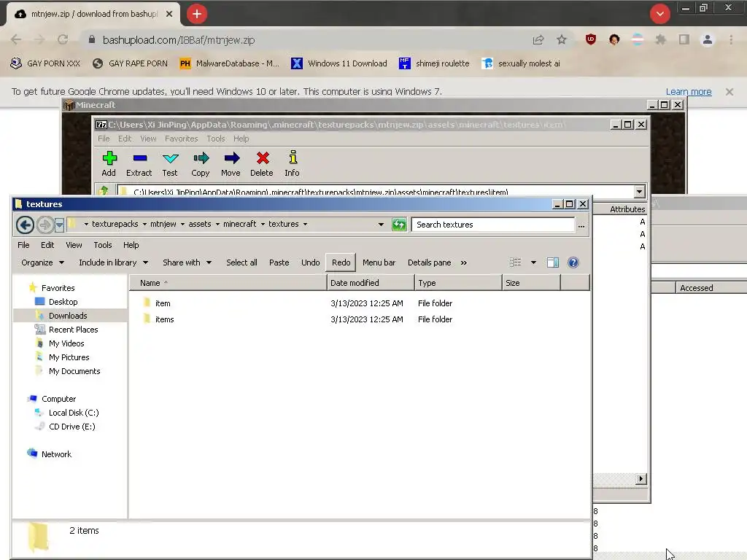The width and height of the screenshot is (747, 560).
Task: Go up one folder in 7-Zip
Action: click(x=104, y=190)
